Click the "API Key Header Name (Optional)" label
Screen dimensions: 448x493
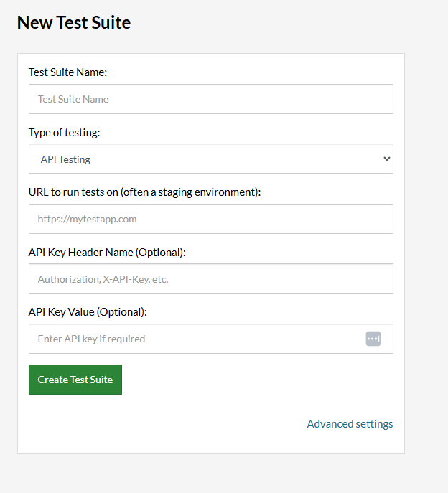[107, 252]
